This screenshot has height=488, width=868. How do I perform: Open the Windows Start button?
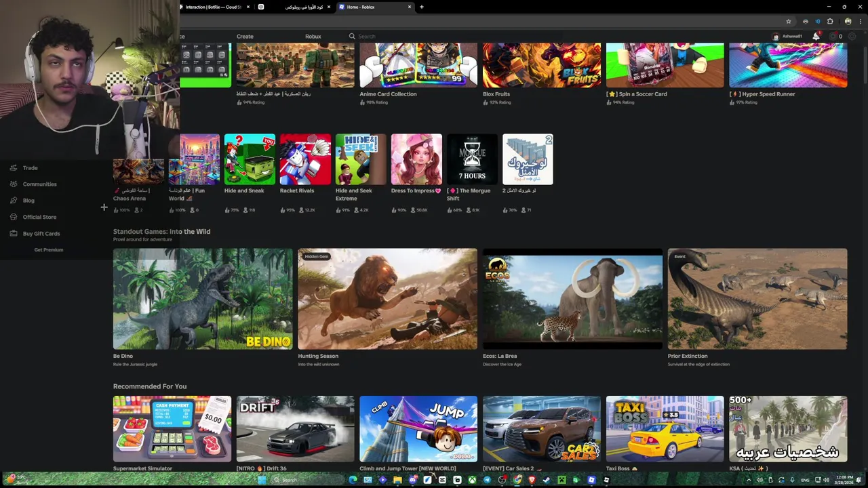point(262,480)
